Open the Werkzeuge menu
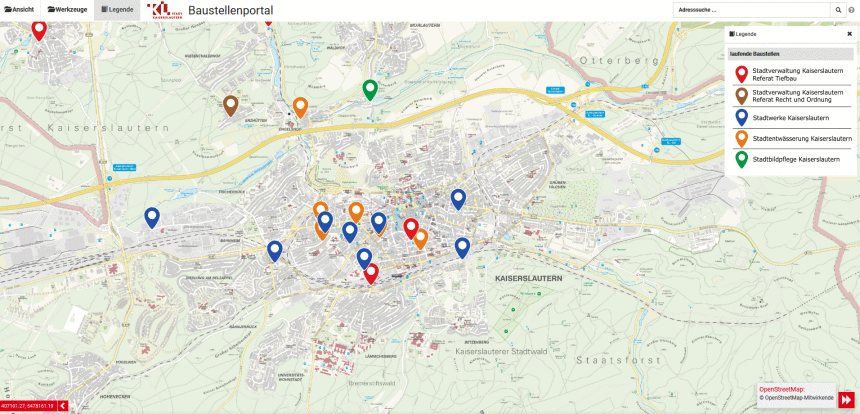This screenshot has width=860, height=414. click(66, 9)
